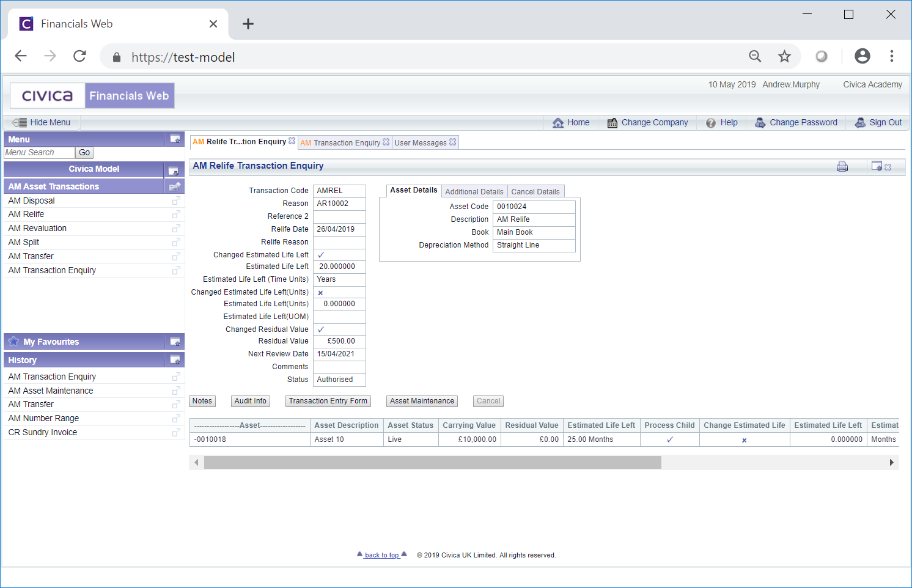This screenshot has height=588, width=912.
Task: Open History AM Asset Maintenance new window icon
Action: 176,391
